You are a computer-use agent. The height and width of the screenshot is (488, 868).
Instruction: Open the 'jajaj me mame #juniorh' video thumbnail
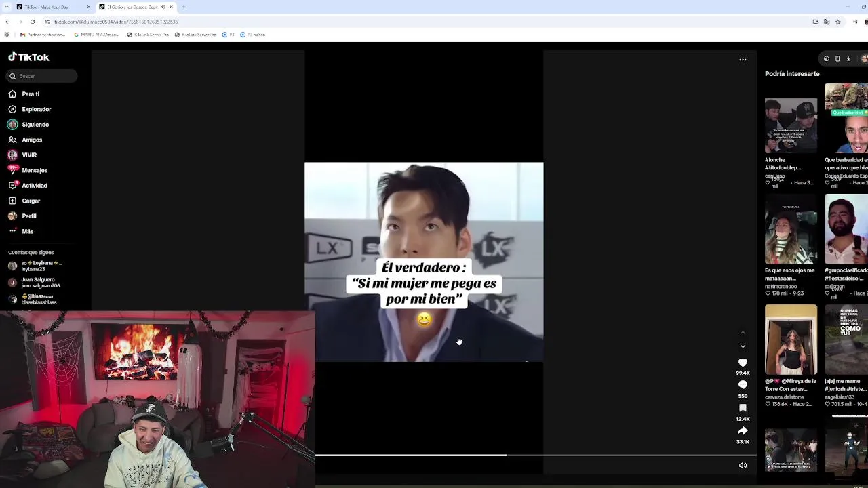tap(846, 340)
